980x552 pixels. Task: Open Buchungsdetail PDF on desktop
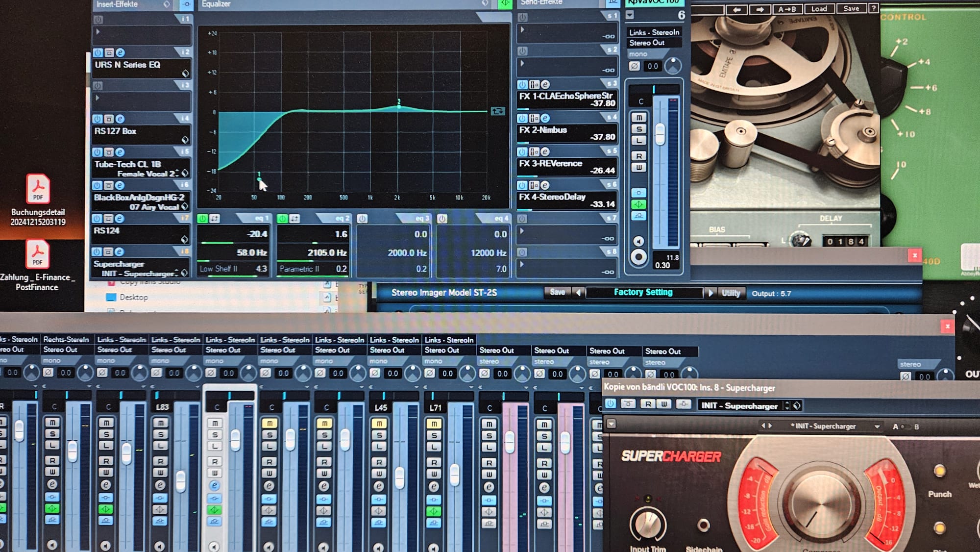click(38, 189)
